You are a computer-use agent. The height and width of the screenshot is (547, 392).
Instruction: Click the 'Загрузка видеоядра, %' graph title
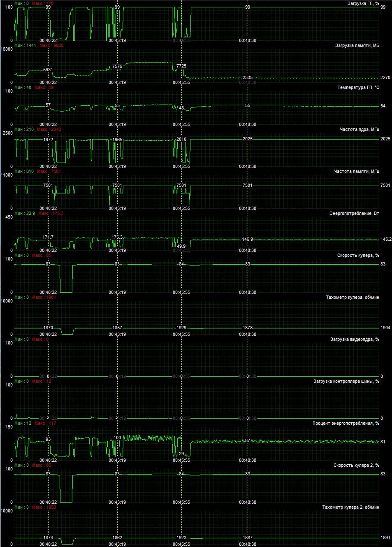click(x=355, y=339)
